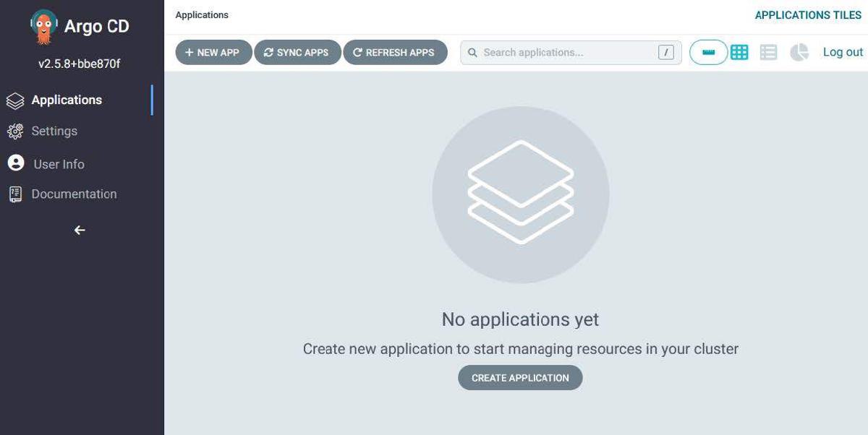Click the magnifier icon in search bar
The image size is (868, 435).
472,53
